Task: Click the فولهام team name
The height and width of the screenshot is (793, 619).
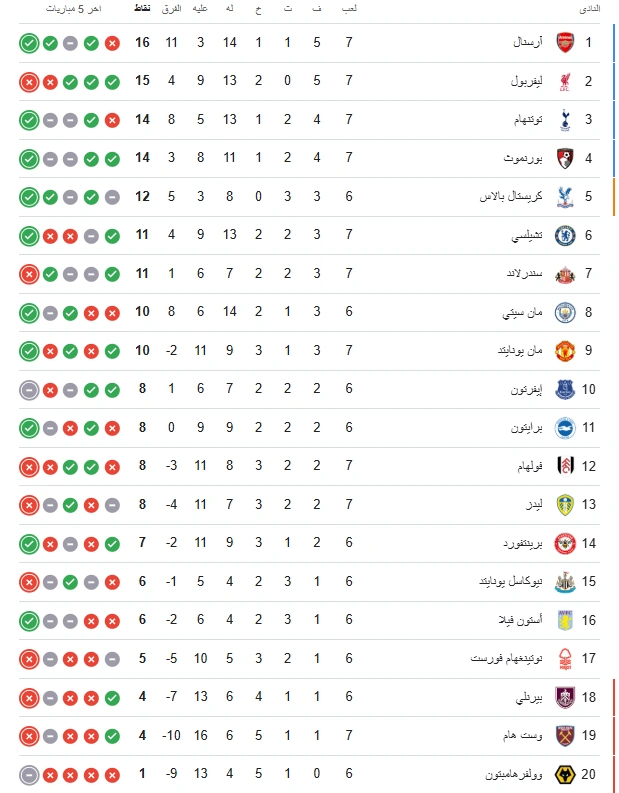Action: [x=525, y=466]
